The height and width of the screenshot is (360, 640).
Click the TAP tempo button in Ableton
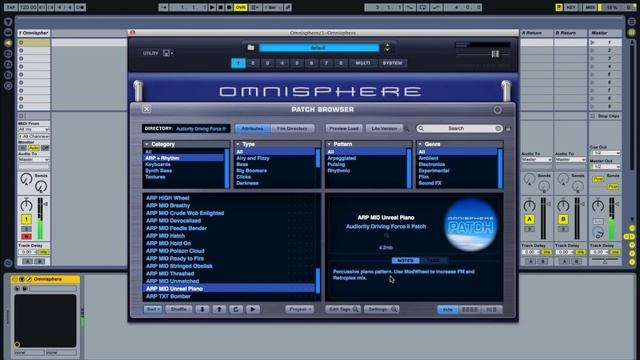(11, 7)
